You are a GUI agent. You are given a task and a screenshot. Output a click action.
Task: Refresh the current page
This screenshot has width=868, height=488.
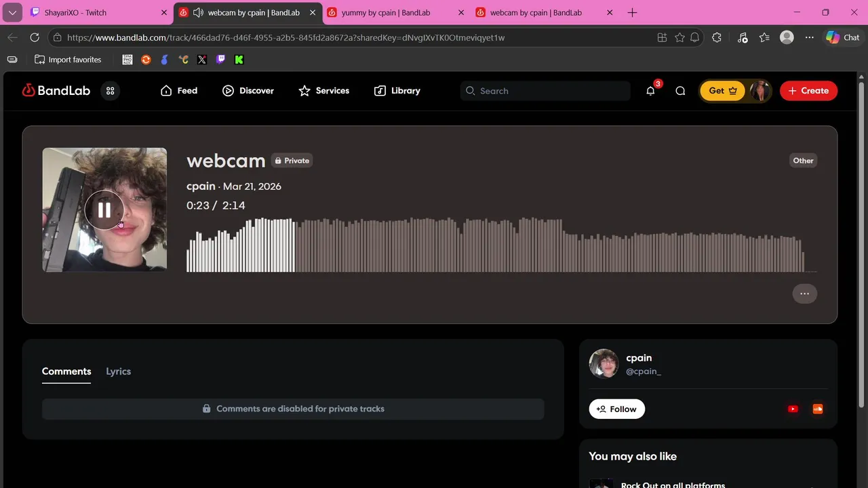(x=35, y=37)
